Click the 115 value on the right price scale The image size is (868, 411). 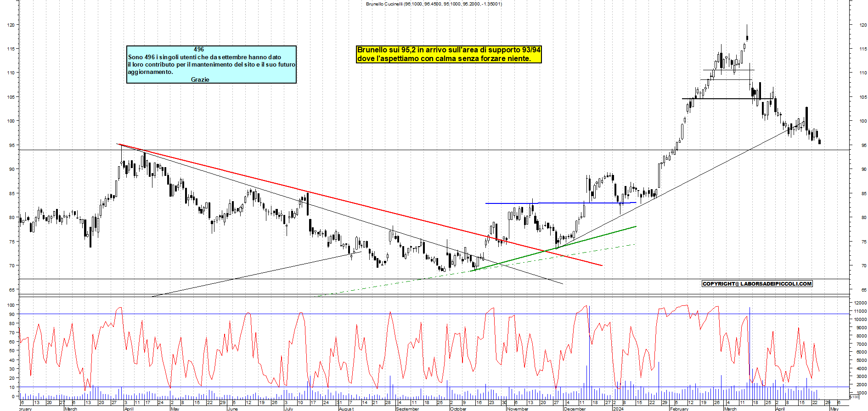click(862, 49)
